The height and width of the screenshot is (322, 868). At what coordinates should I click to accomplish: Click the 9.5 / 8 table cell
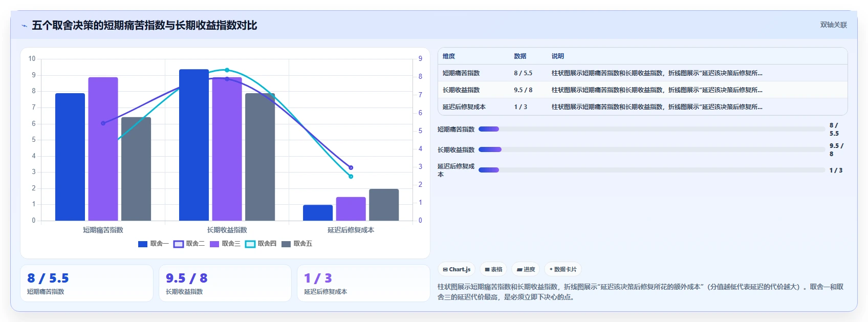pyautogui.click(x=523, y=90)
